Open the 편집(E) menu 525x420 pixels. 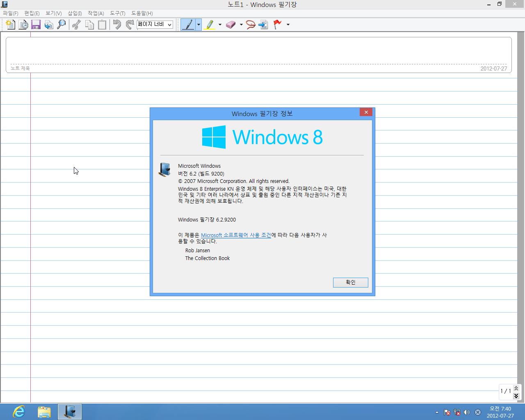tap(32, 13)
